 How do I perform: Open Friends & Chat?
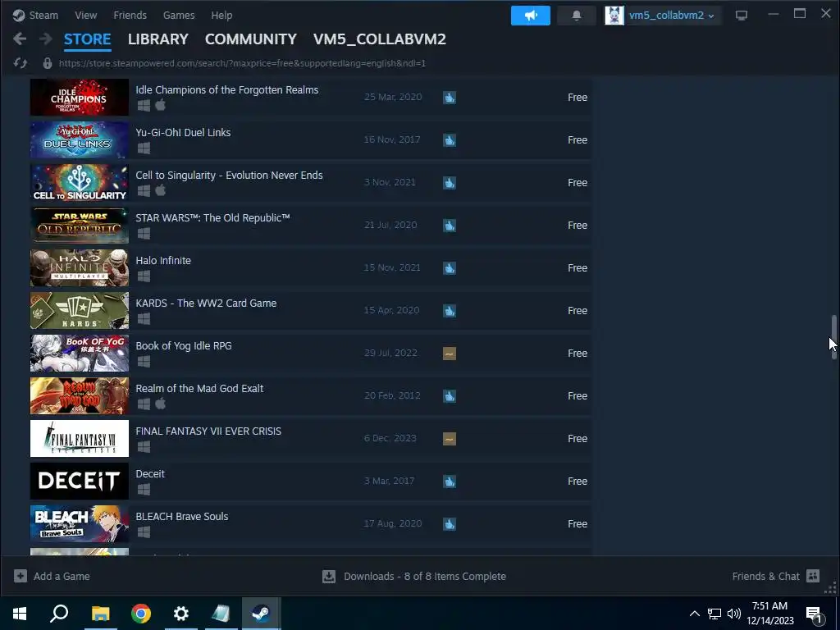pyautogui.click(x=776, y=576)
